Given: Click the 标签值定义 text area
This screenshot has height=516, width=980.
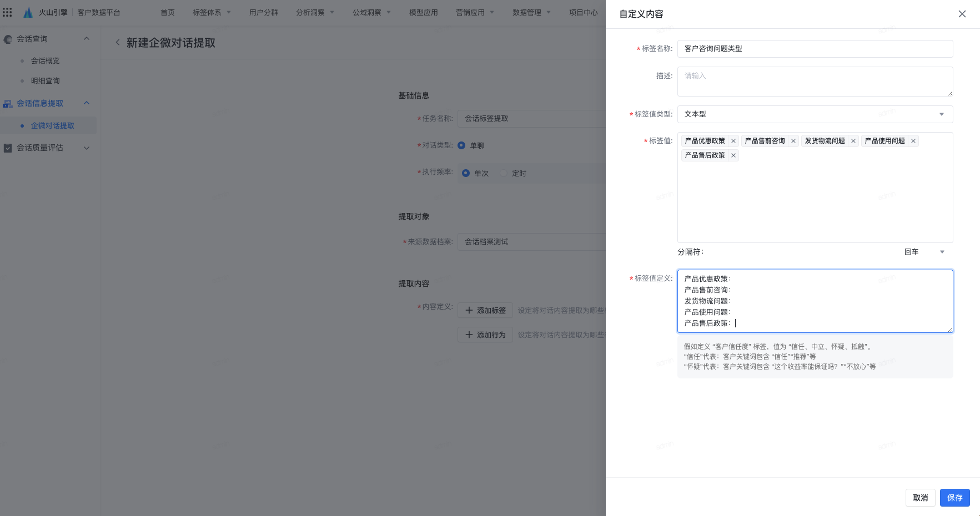Looking at the screenshot, I should coord(815,301).
